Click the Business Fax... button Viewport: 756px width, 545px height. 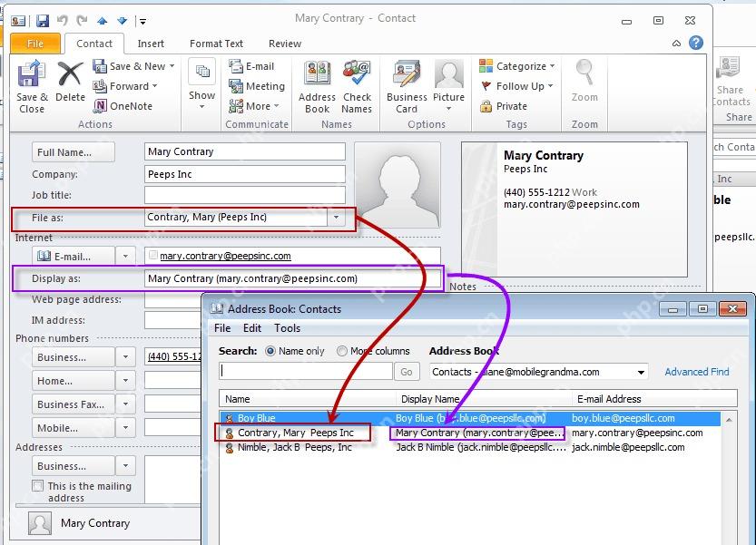[74, 404]
